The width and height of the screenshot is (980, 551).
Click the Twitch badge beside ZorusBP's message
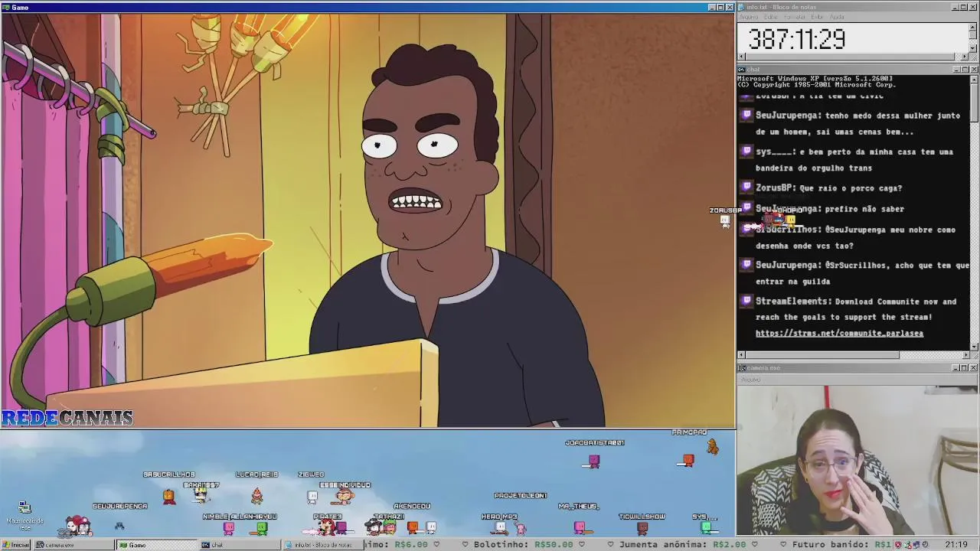(x=746, y=187)
